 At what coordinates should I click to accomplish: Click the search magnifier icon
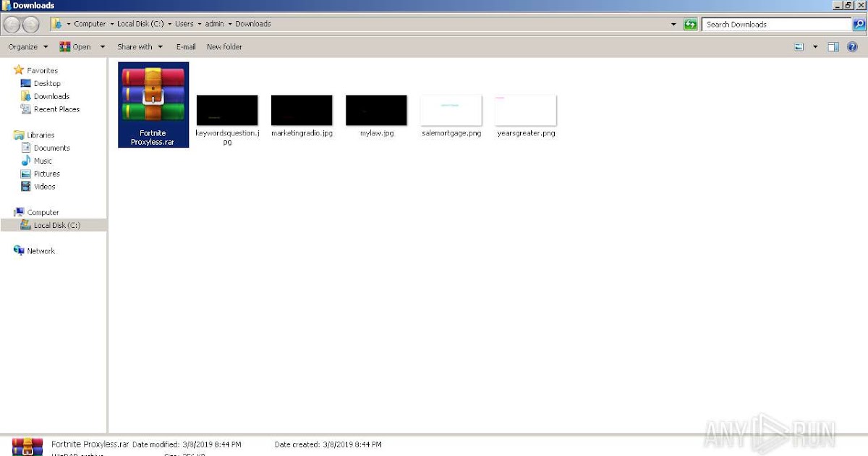(859, 24)
